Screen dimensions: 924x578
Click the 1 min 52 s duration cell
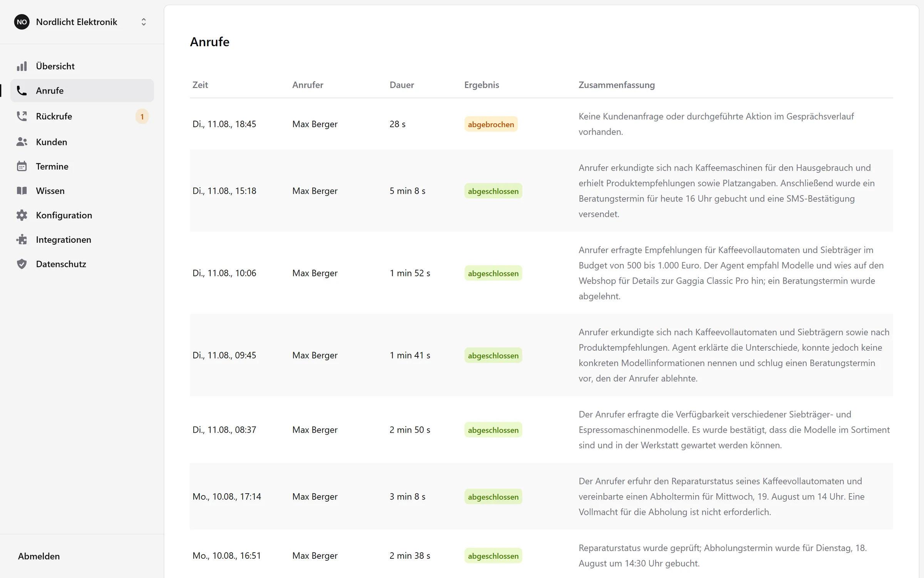click(x=410, y=273)
